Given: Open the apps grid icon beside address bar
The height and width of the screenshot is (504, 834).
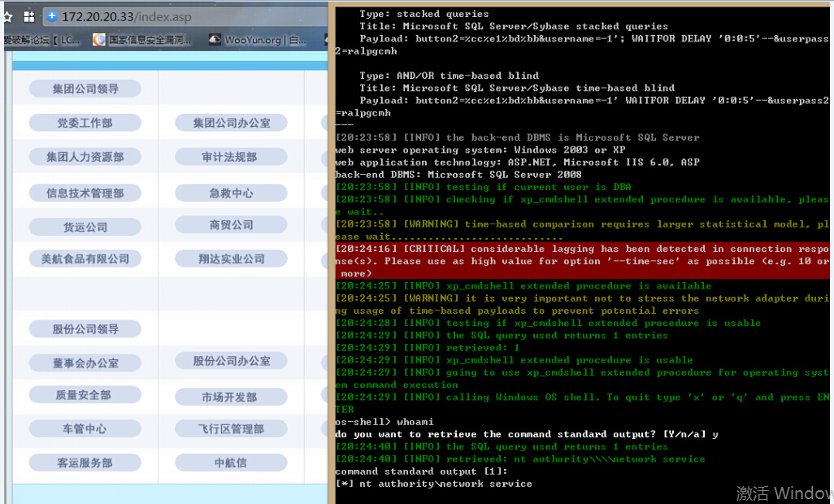Looking at the screenshot, I should pos(29,16).
